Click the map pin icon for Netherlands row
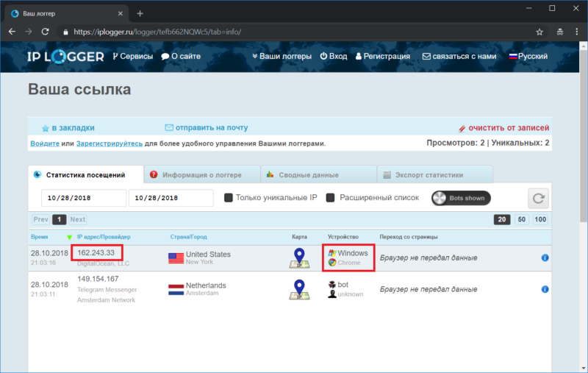Viewport: 588px width, 373px height. click(x=299, y=289)
